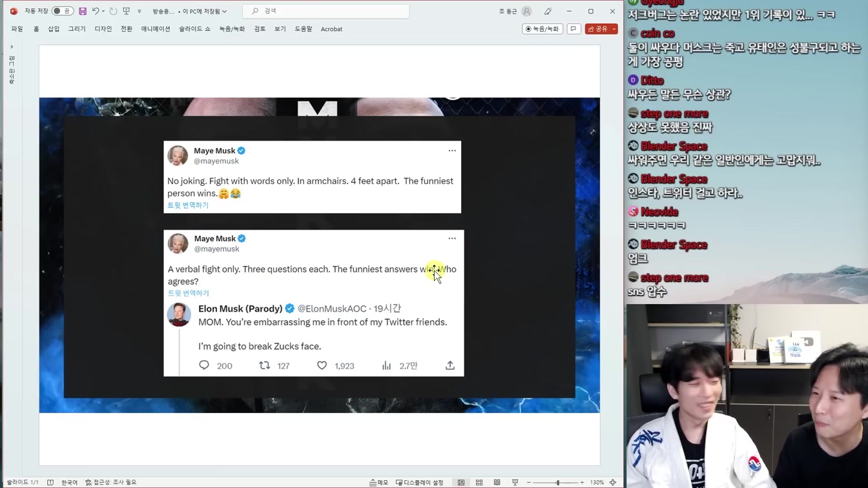Open the 홈 ribbon tab
868x488 pixels.
click(x=36, y=29)
